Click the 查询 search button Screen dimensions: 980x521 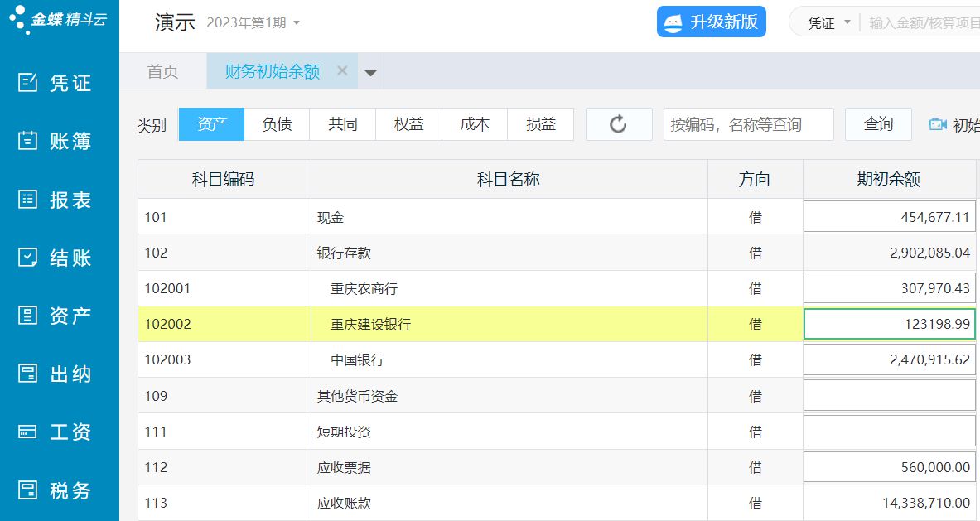[878, 124]
